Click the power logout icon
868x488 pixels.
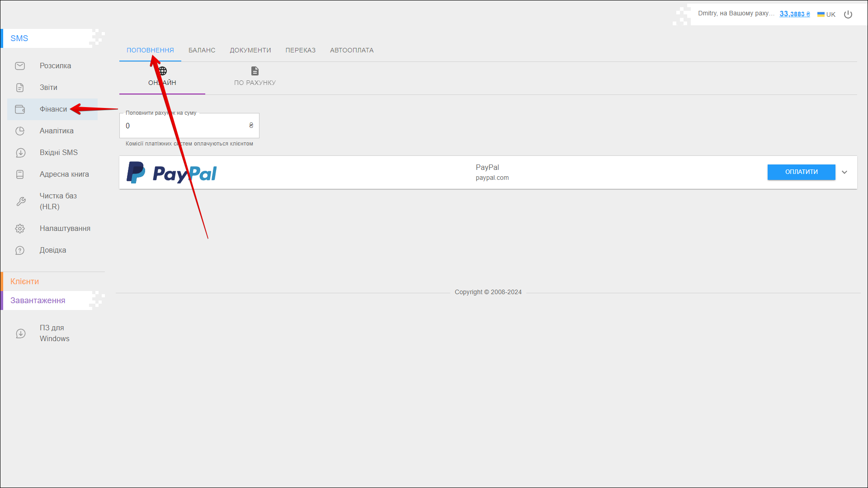pos(848,14)
